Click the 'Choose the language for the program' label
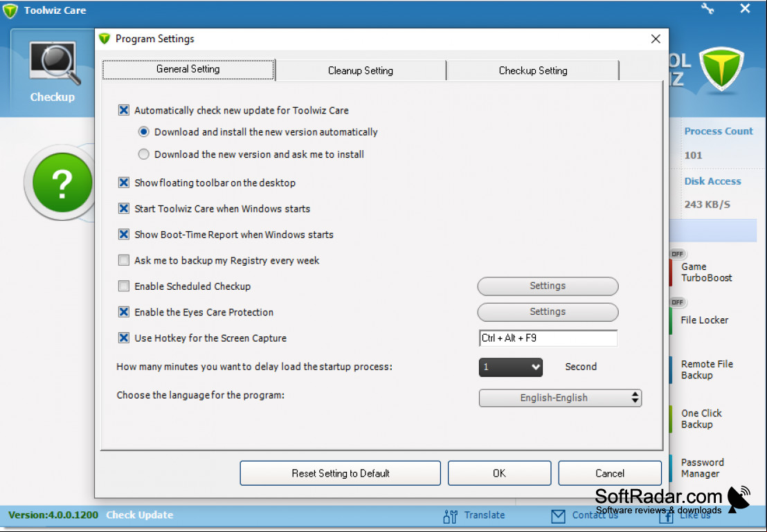 pos(201,396)
